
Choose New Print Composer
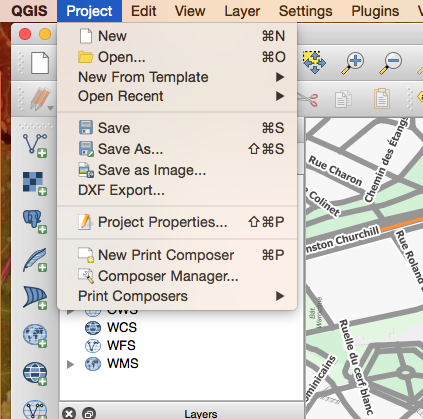pyautogui.click(x=177, y=255)
